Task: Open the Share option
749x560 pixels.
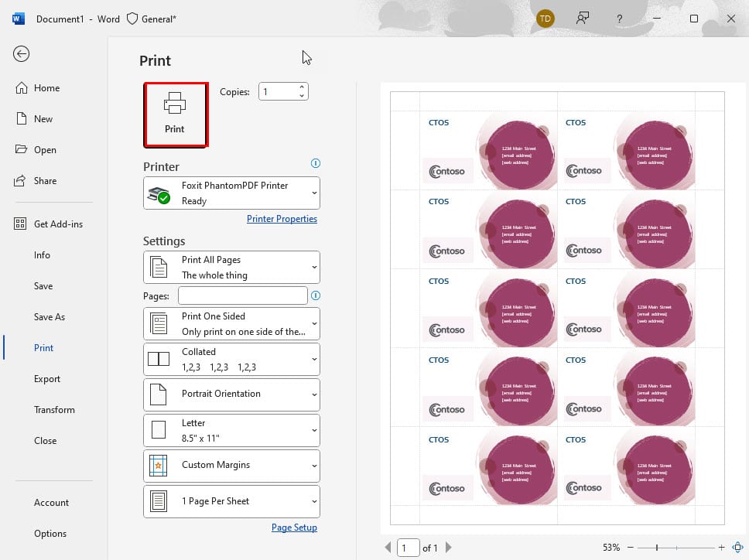Action: tap(36, 181)
